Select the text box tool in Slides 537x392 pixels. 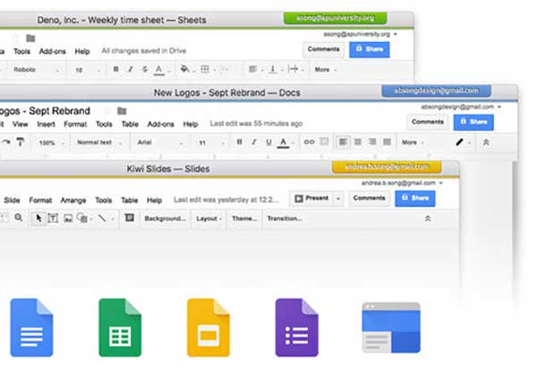53,217
